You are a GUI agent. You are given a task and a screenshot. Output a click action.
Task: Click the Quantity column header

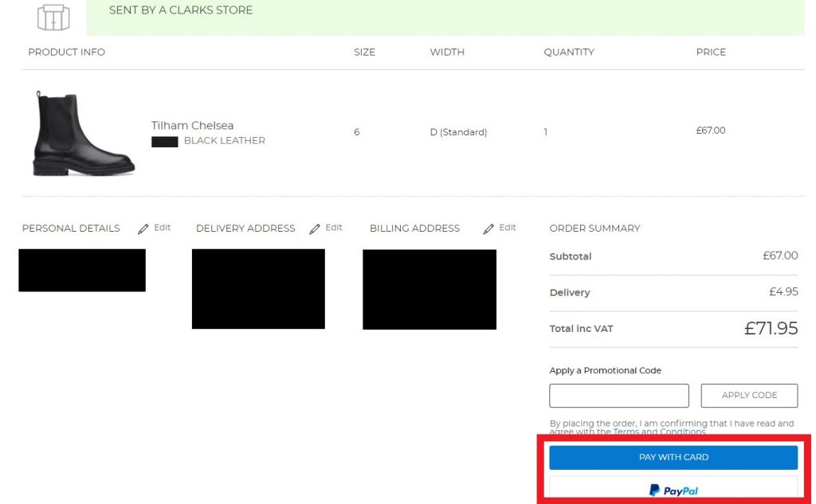569,52
